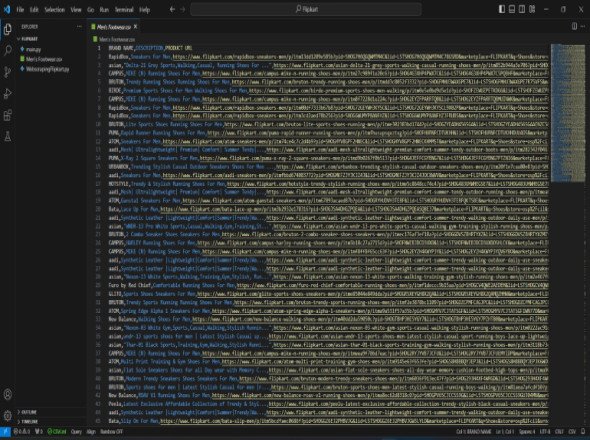Image resolution: width=590 pixels, height=440 pixels.
Task: Open the Testing flask icon
Action: [8, 136]
